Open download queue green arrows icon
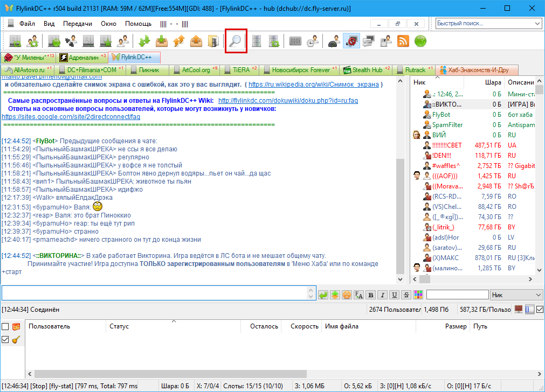 click(x=144, y=41)
